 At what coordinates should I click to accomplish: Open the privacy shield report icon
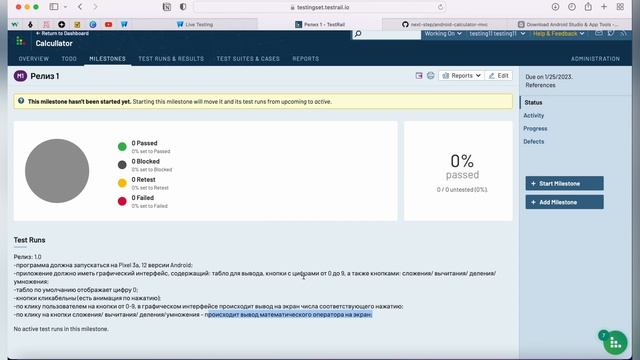[183, 7]
